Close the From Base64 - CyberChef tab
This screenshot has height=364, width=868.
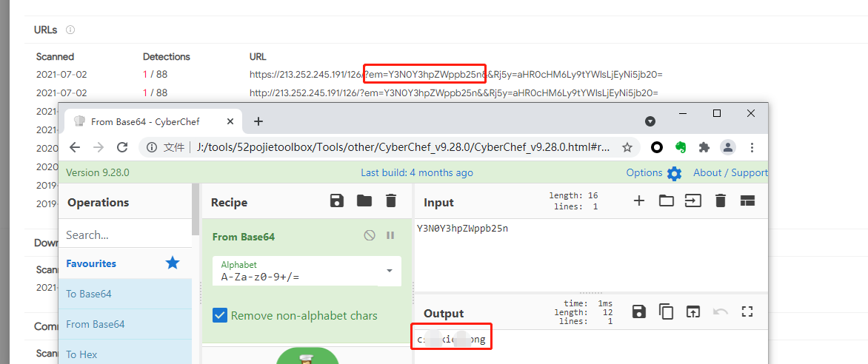tap(230, 121)
